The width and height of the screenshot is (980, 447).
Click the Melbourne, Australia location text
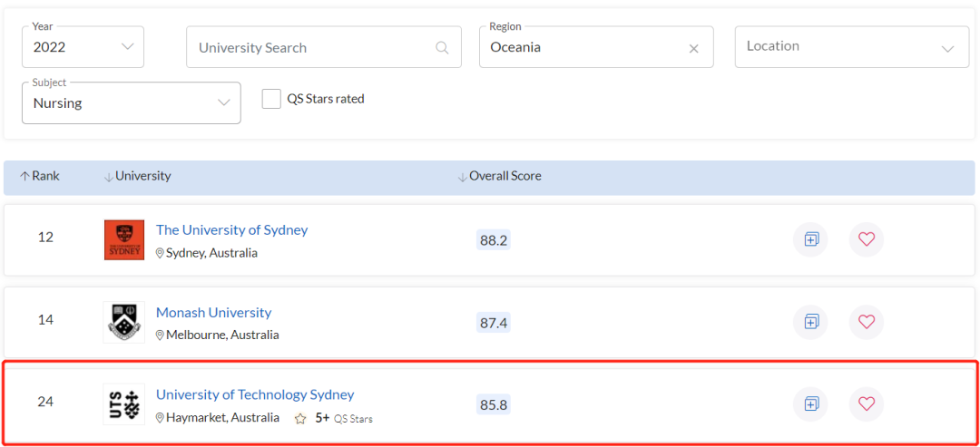pyautogui.click(x=222, y=335)
